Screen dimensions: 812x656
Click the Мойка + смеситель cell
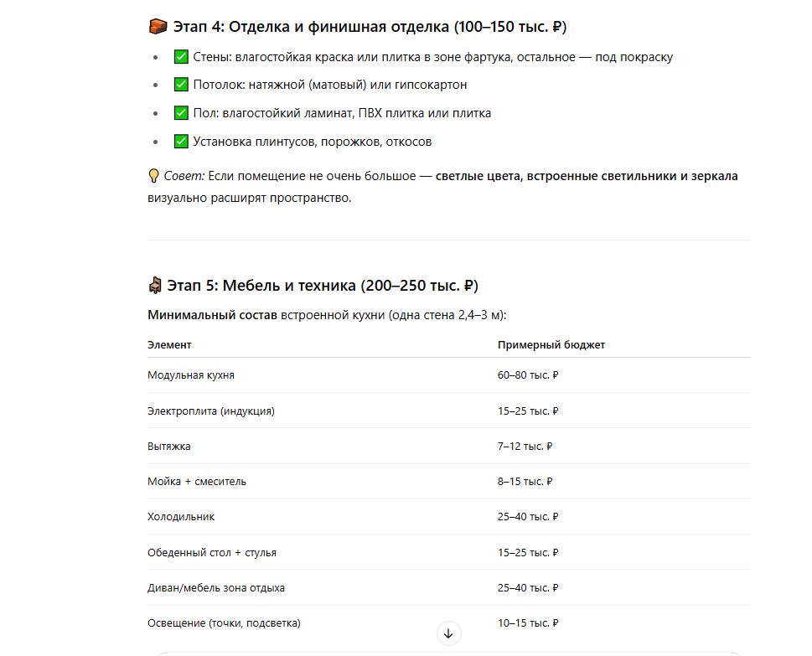pos(197,482)
